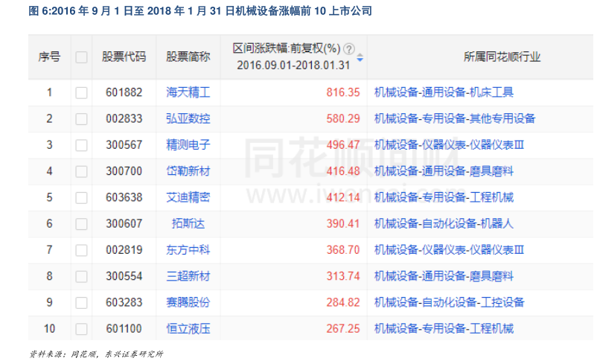Tick the checkbox next to 603638

coord(81,198)
